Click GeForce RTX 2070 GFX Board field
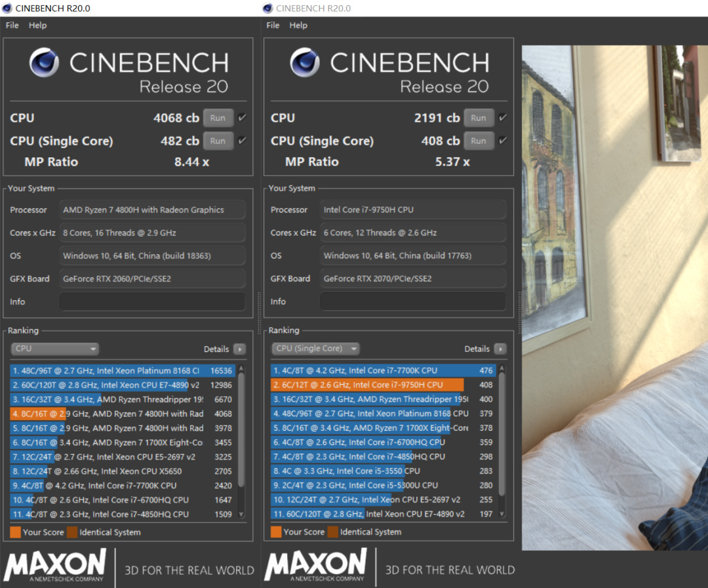This screenshot has height=588, width=708. [x=413, y=279]
